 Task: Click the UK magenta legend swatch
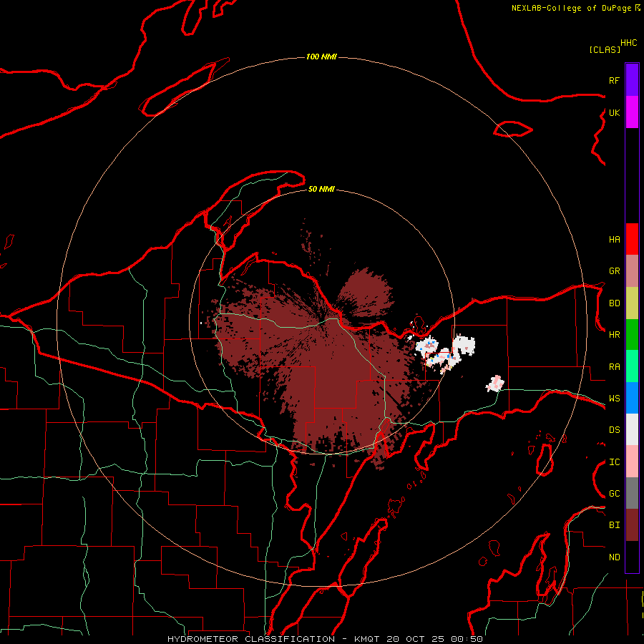point(632,112)
